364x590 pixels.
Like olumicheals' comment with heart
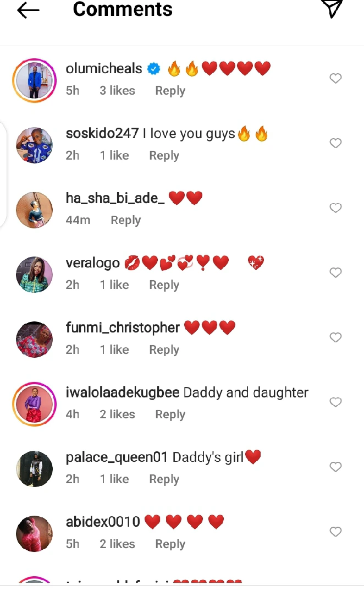pyautogui.click(x=335, y=78)
